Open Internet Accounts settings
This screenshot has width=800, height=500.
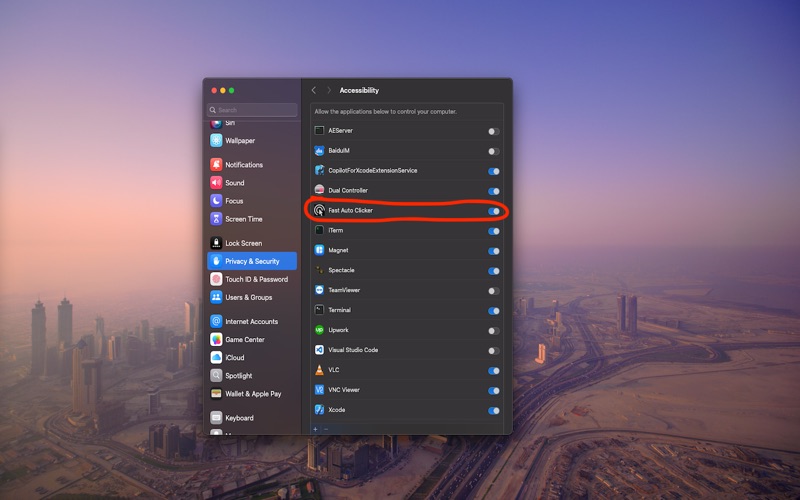coord(252,321)
